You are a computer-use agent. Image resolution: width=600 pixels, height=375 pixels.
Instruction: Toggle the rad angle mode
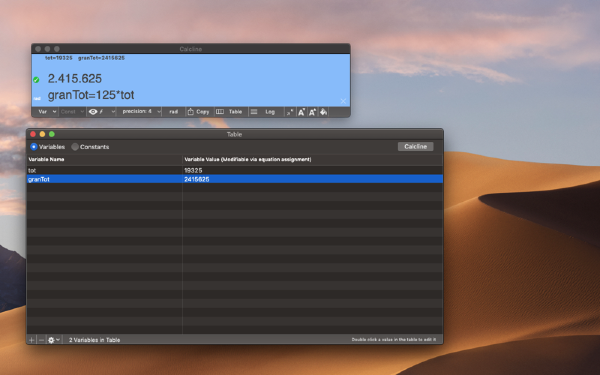point(174,112)
